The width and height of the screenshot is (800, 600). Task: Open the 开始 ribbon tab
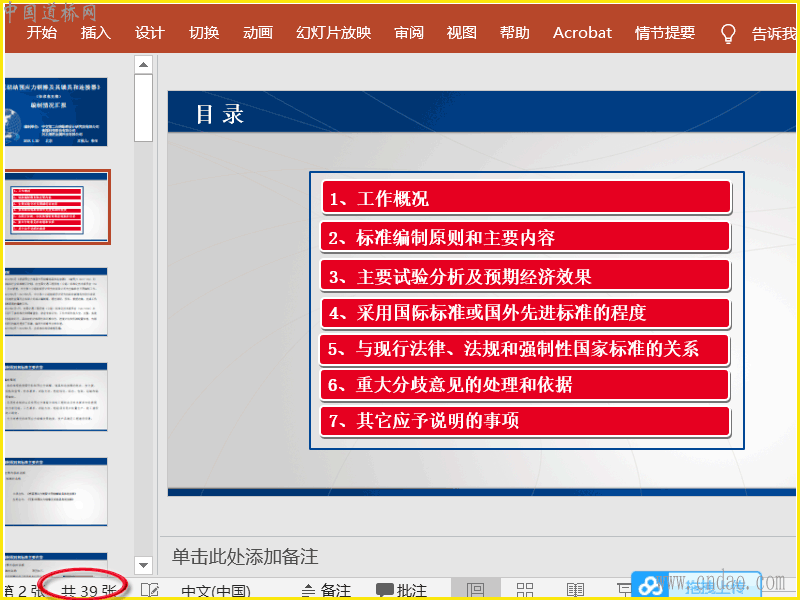[x=41, y=33]
